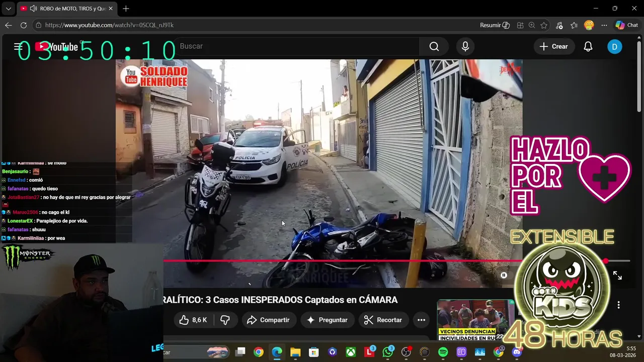Click the Compartir share button
Image resolution: width=644 pixels, height=362 pixels.
click(268, 320)
